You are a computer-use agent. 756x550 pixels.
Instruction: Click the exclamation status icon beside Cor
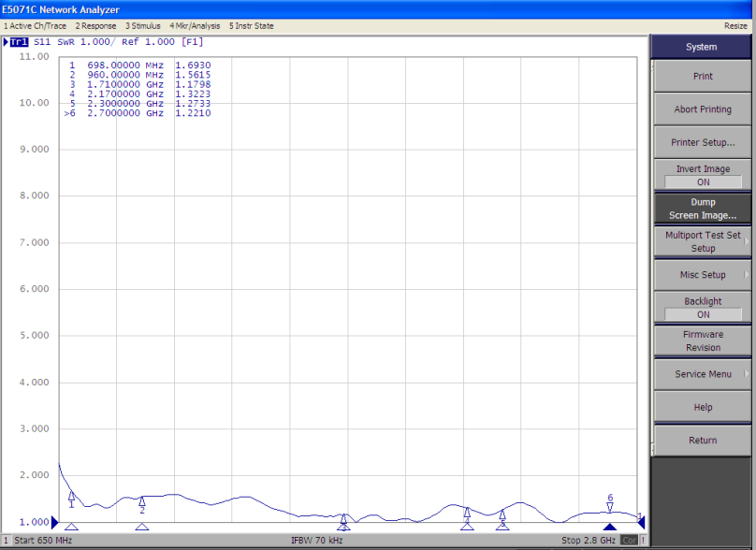click(x=644, y=540)
